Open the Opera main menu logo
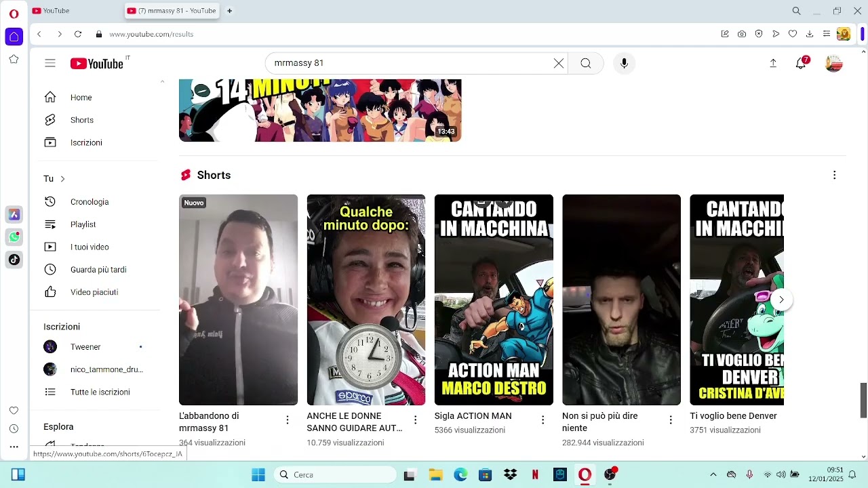This screenshot has height=488, width=868. [x=14, y=14]
